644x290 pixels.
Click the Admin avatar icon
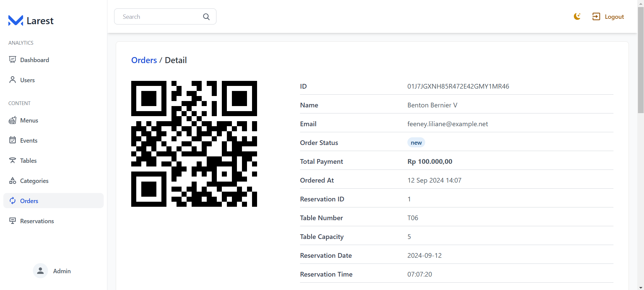pos(40,271)
